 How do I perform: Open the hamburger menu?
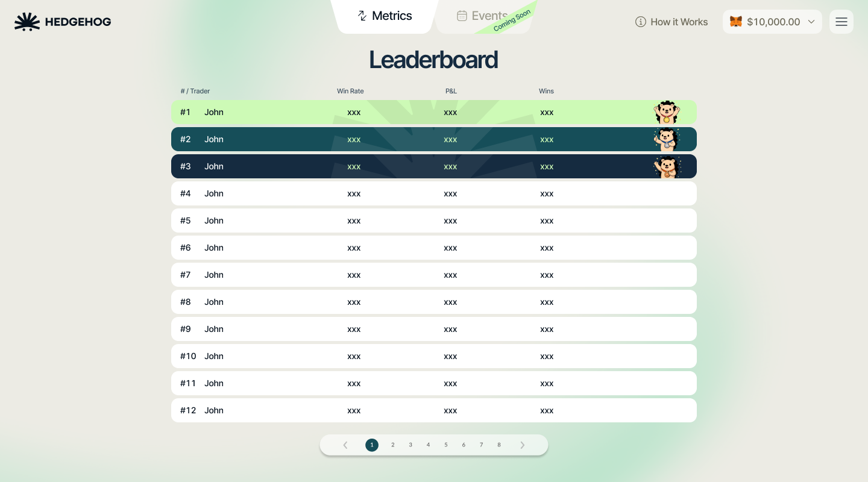pos(841,22)
